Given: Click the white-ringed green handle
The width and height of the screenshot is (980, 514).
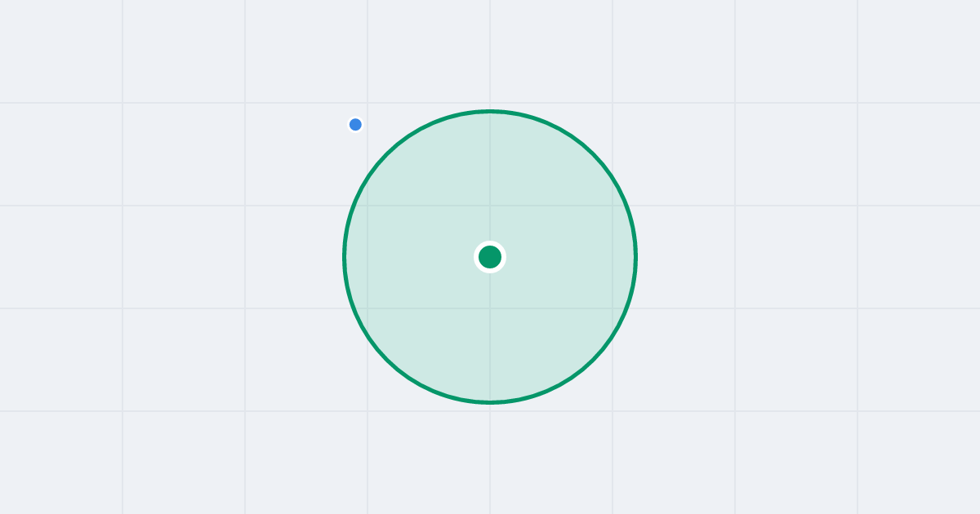Looking at the screenshot, I should click(490, 257).
